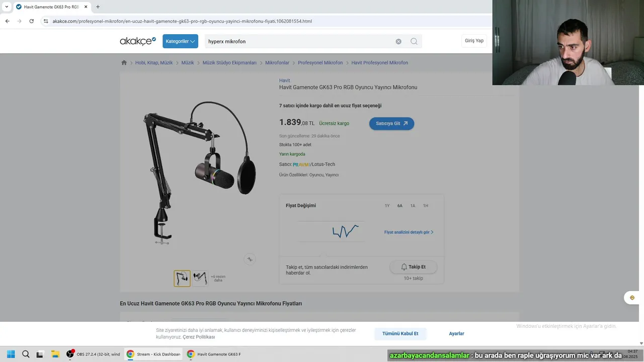
Task: Clear the search field with X icon
Action: click(x=398, y=41)
